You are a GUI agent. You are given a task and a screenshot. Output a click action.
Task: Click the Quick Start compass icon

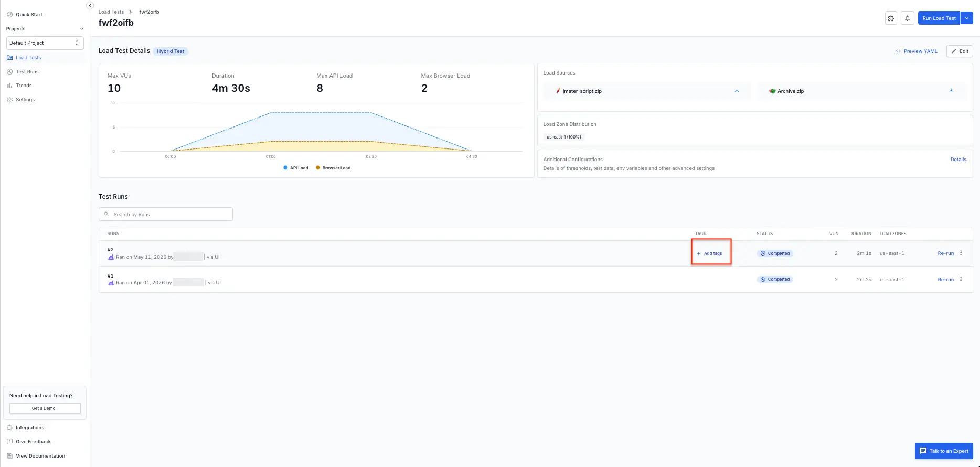pyautogui.click(x=9, y=15)
